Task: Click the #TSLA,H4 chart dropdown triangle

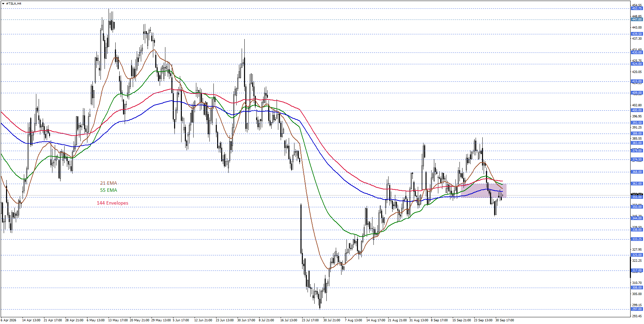Action: coord(3,4)
